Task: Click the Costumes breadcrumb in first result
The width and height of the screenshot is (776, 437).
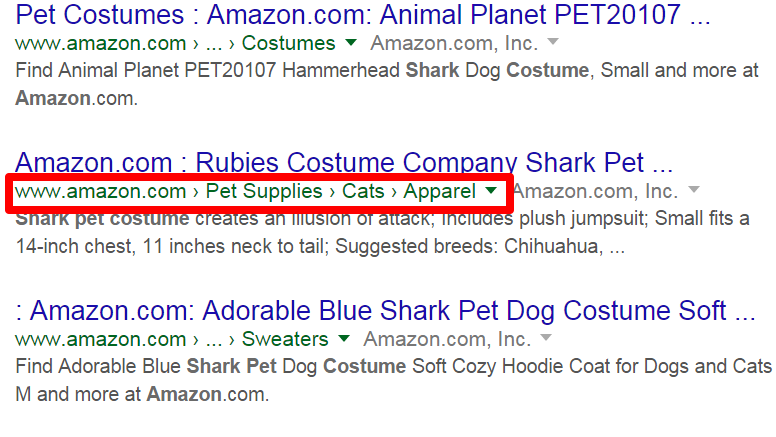Action: click(289, 43)
